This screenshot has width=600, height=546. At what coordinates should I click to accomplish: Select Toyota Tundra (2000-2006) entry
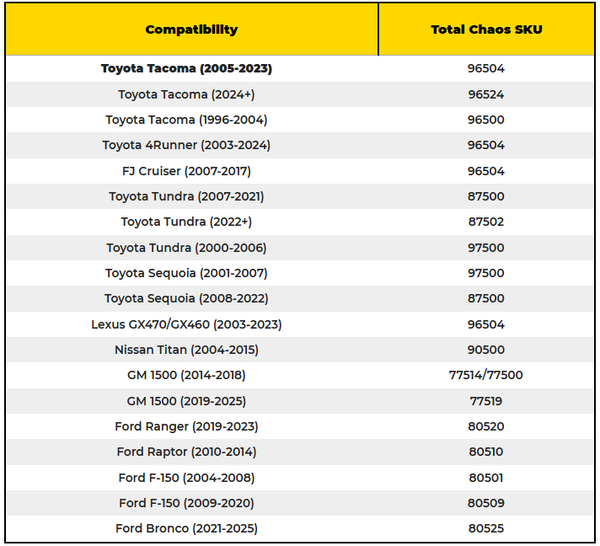point(186,247)
